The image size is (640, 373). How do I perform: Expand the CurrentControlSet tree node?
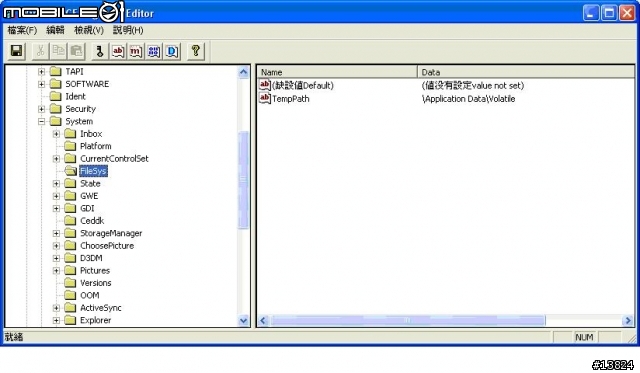(56, 159)
